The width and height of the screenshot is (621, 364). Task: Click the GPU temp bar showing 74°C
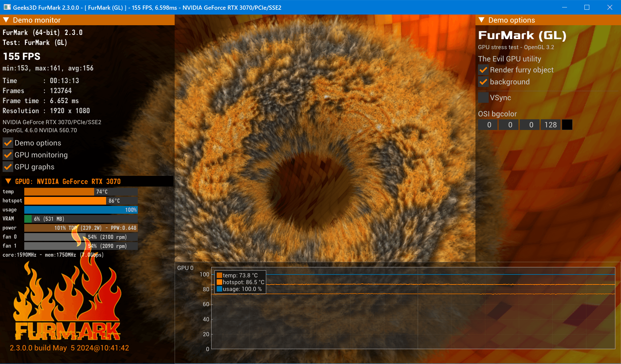point(81,192)
